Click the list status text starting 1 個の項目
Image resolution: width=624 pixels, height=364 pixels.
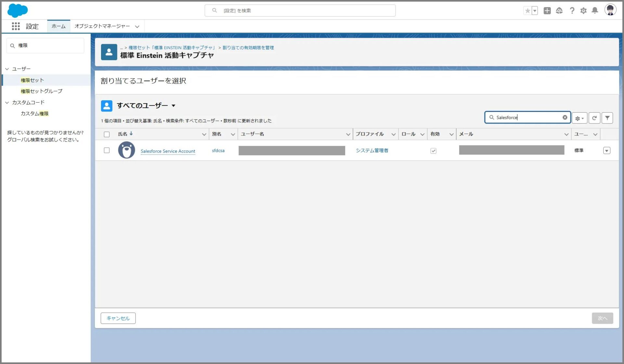click(x=186, y=121)
